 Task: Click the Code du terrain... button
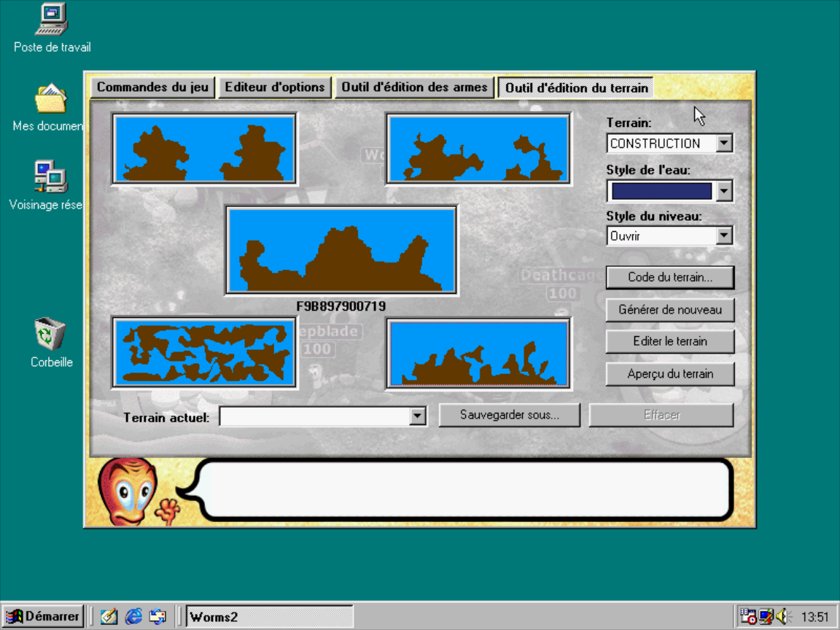(669, 278)
